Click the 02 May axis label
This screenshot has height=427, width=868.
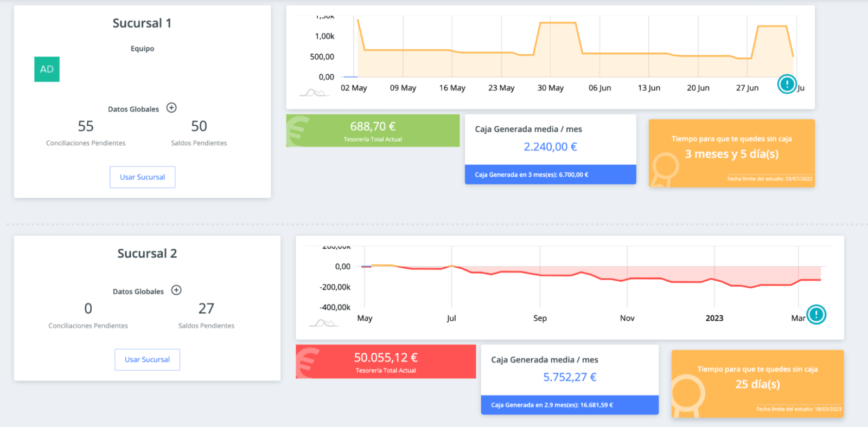[x=354, y=88]
